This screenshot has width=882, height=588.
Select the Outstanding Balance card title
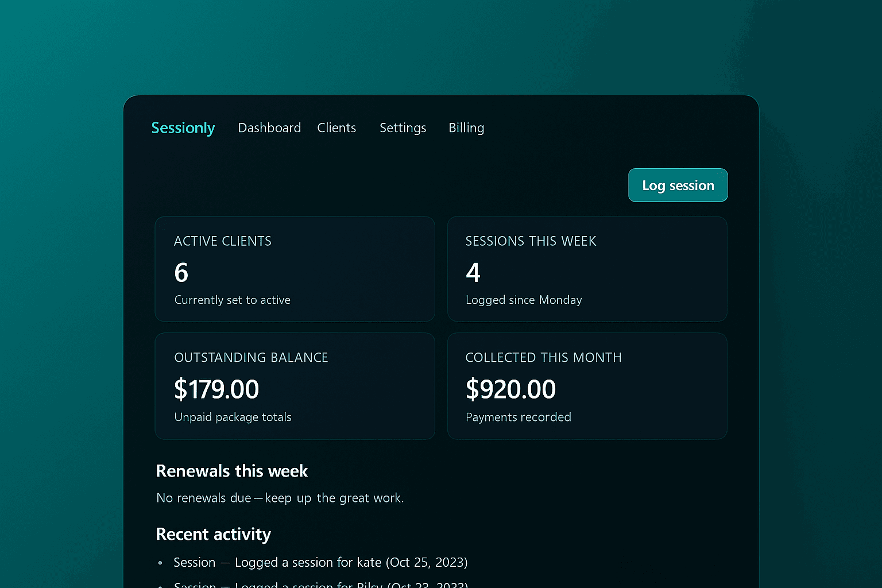point(251,358)
